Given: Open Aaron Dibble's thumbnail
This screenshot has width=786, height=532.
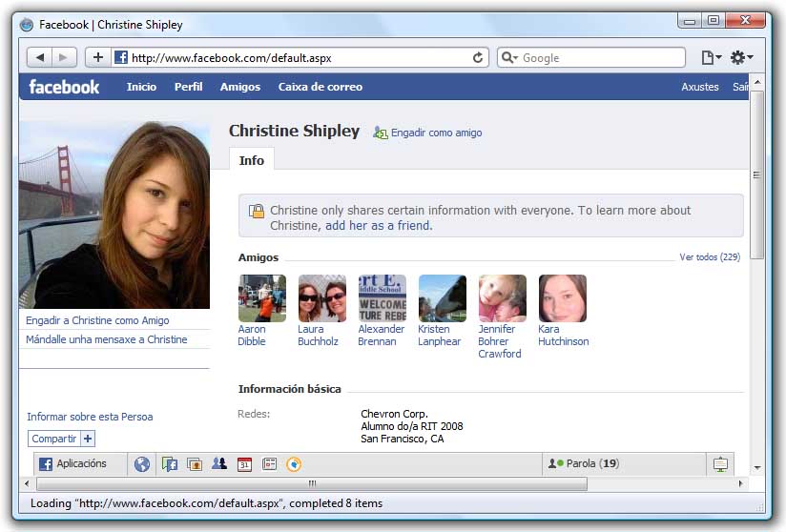Looking at the screenshot, I should click(x=262, y=298).
